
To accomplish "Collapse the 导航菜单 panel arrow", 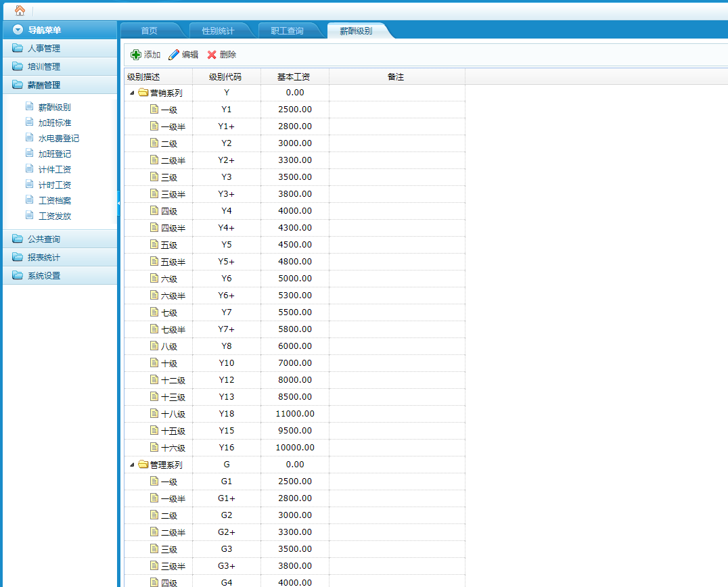I will [x=18, y=30].
